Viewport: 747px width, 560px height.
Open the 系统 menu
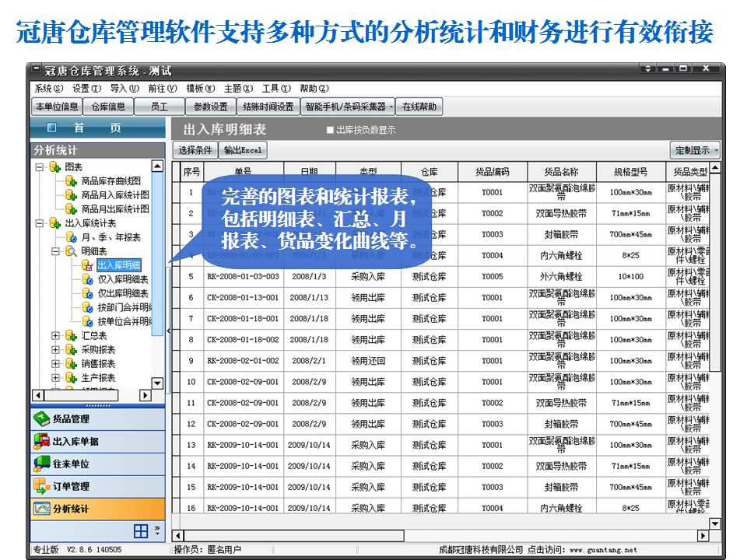[x=48, y=89]
